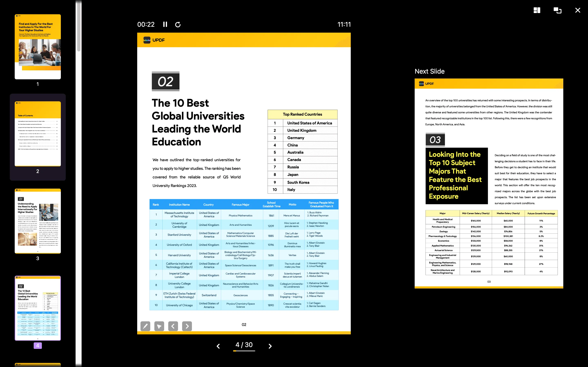Click the pencil/edit annotation icon

(145, 326)
